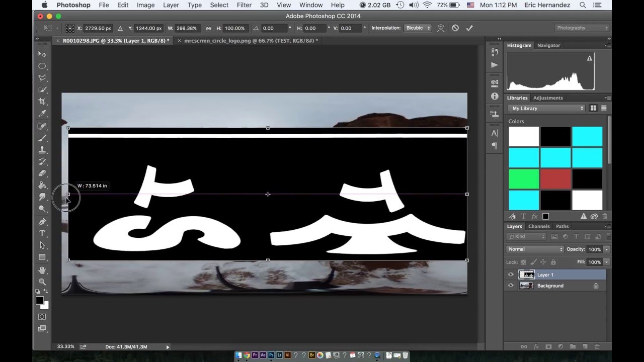
Task: Select the Zoom tool
Action: 42,282
